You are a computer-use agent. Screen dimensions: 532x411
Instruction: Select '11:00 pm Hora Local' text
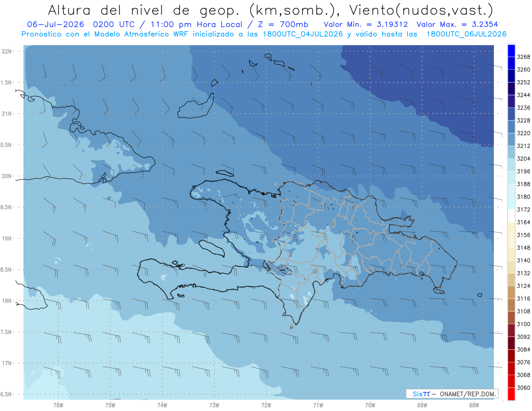(196, 25)
